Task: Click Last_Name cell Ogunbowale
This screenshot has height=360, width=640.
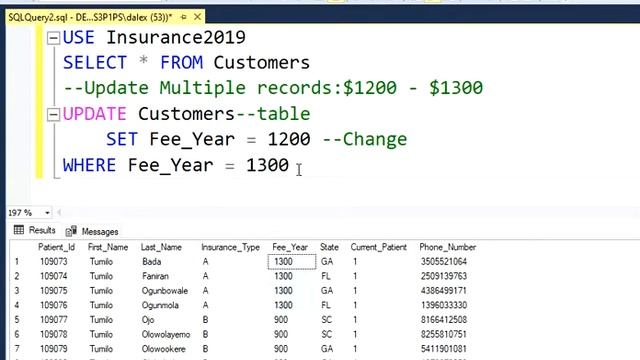Action: (165, 291)
